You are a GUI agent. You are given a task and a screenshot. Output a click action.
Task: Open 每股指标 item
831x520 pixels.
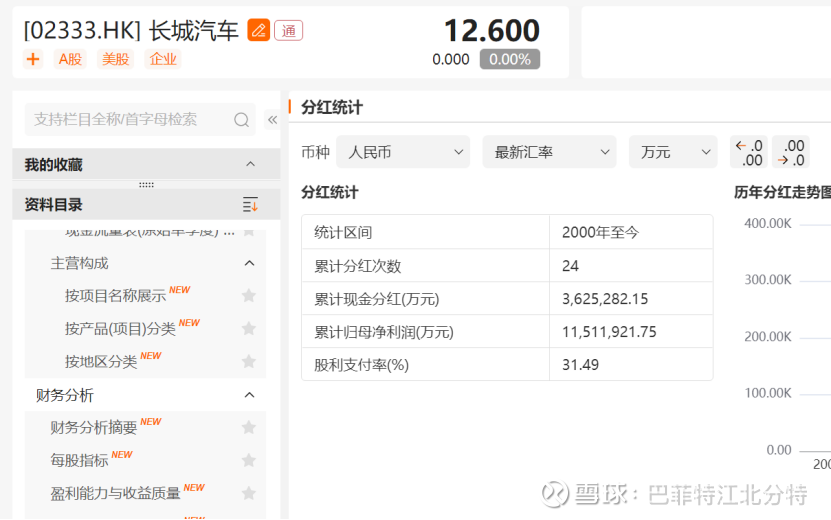79,460
